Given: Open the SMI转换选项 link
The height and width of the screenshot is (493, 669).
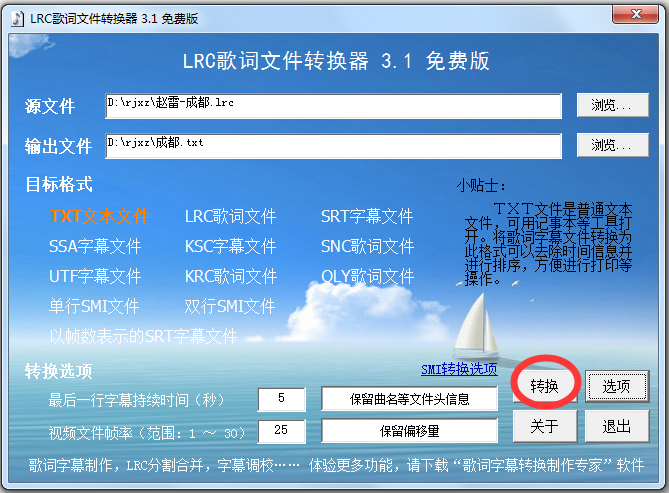Looking at the screenshot, I should (459, 369).
